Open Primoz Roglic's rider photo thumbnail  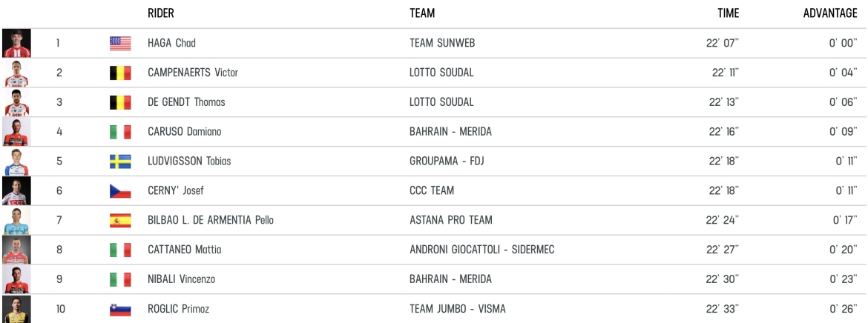point(16,309)
